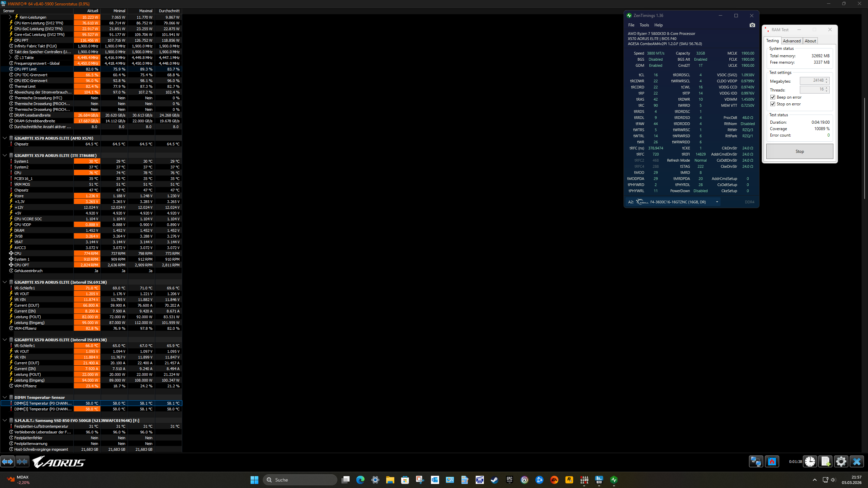Open remote monitoring via the dual-monitor icon

(x=755, y=462)
